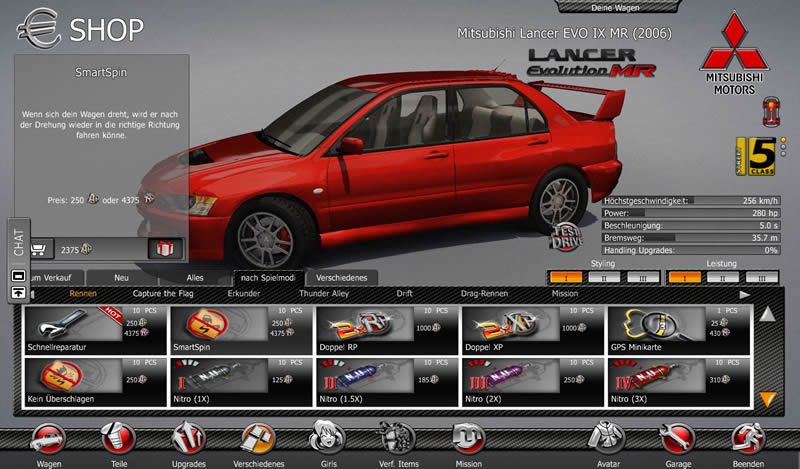Click the red gift box icon
Viewport: 800px width, 469px height.
tap(165, 249)
